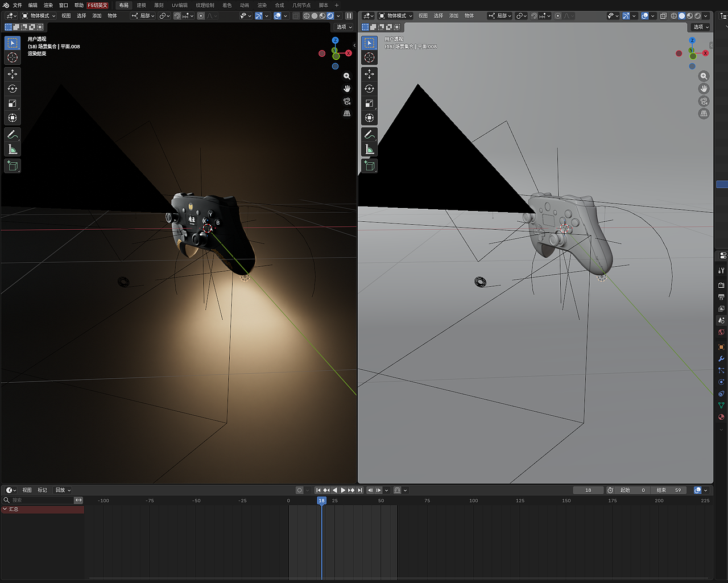
Task: Open the Render menu in the top bar
Action: pos(48,5)
